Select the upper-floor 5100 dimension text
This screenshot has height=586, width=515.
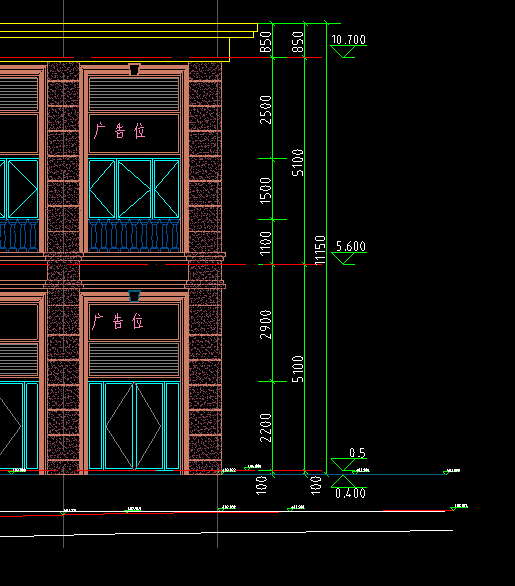(x=298, y=162)
